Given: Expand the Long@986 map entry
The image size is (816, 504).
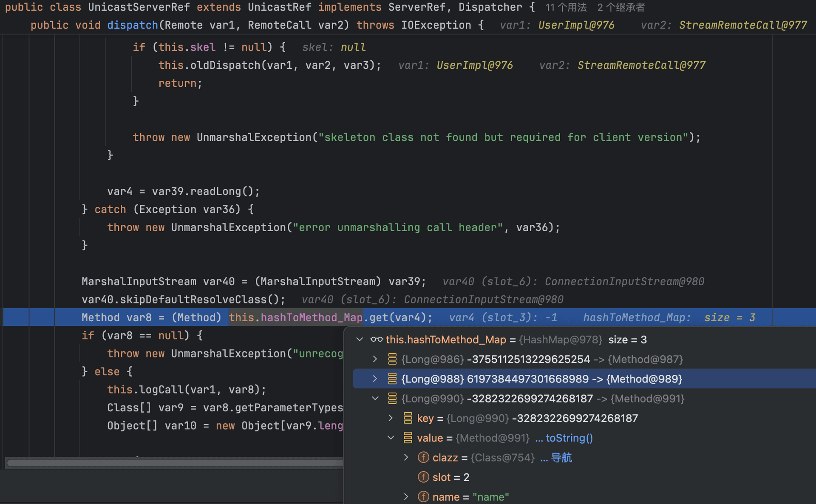Looking at the screenshot, I should [375, 359].
